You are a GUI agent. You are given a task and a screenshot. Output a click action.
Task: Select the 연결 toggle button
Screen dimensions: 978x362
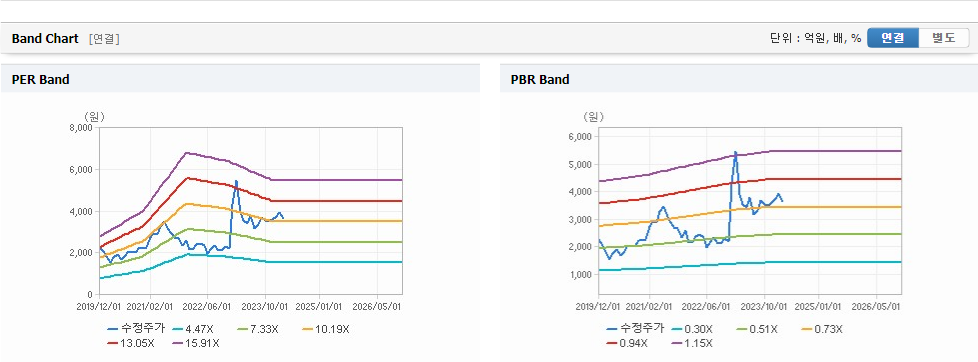[893, 38]
